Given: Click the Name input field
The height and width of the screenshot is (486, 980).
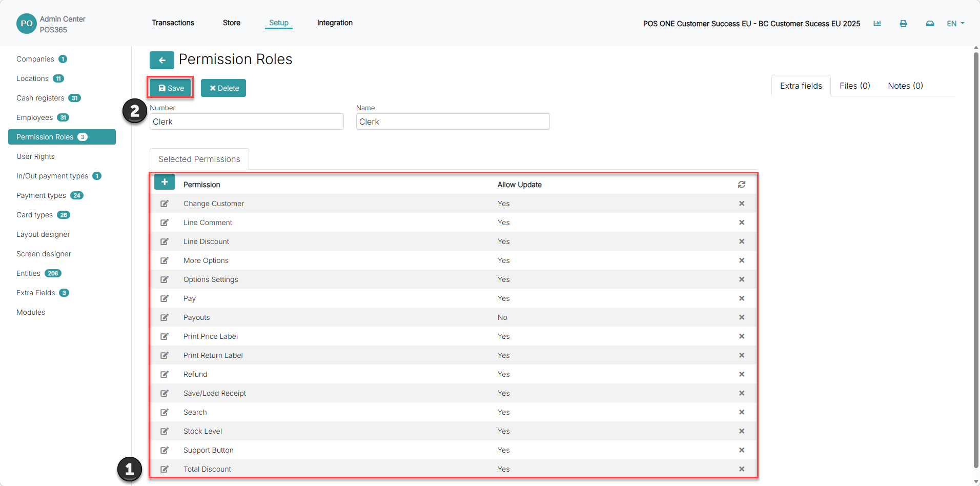Looking at the screenshot, I should (453, 121).
